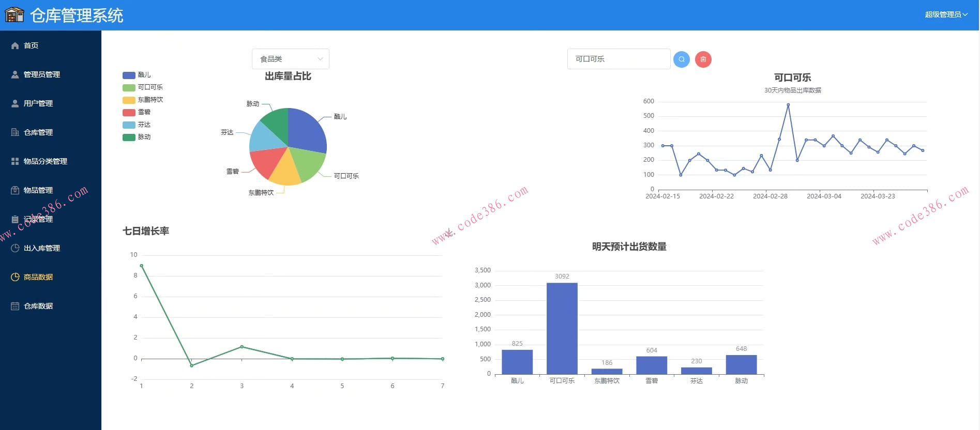
Task: Click the 管理员管理 person icon
Action: (x=15, y=74)
